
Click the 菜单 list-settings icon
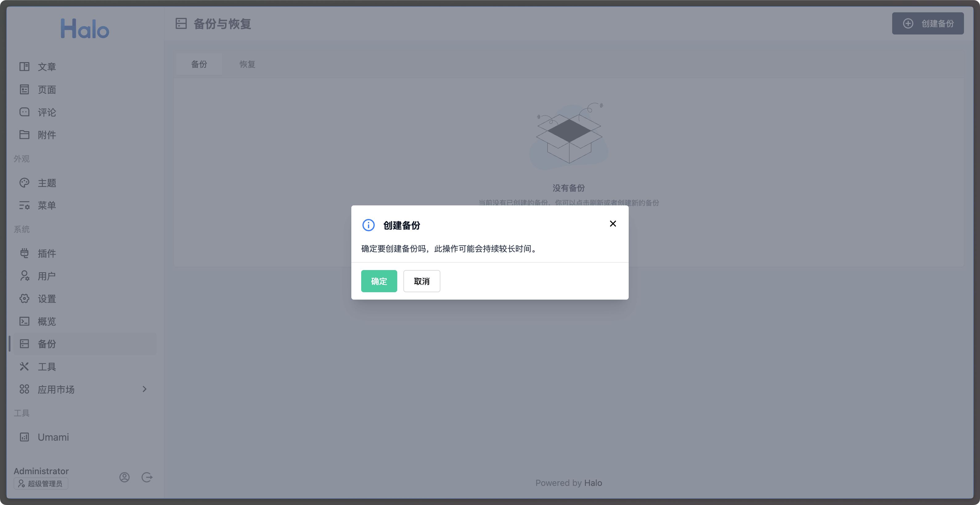pyautogui.click(x=24, y=206)
